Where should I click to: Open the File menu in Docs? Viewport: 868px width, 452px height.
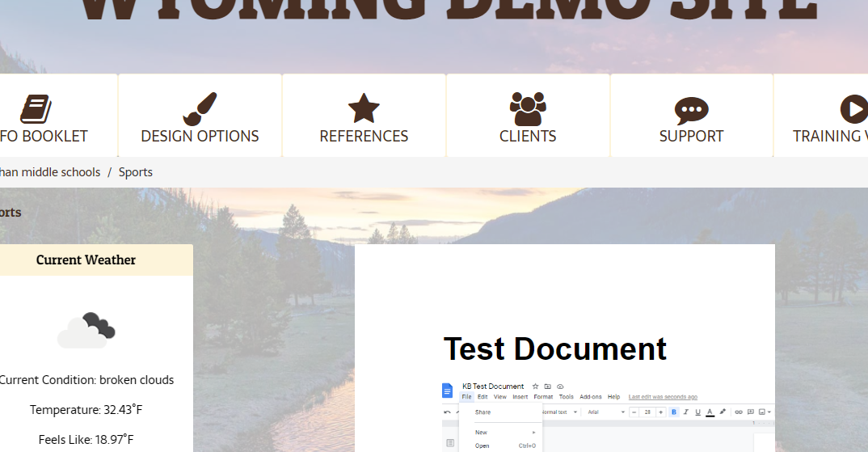point(466,396)
